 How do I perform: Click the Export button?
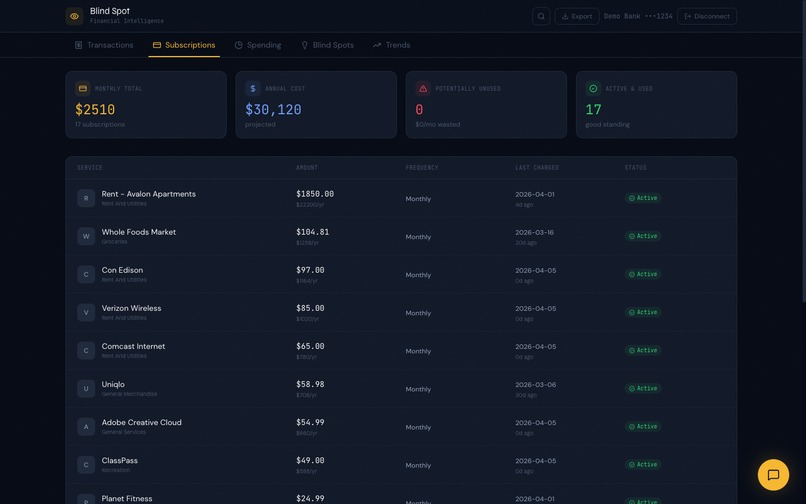click(x=577, y=16)
